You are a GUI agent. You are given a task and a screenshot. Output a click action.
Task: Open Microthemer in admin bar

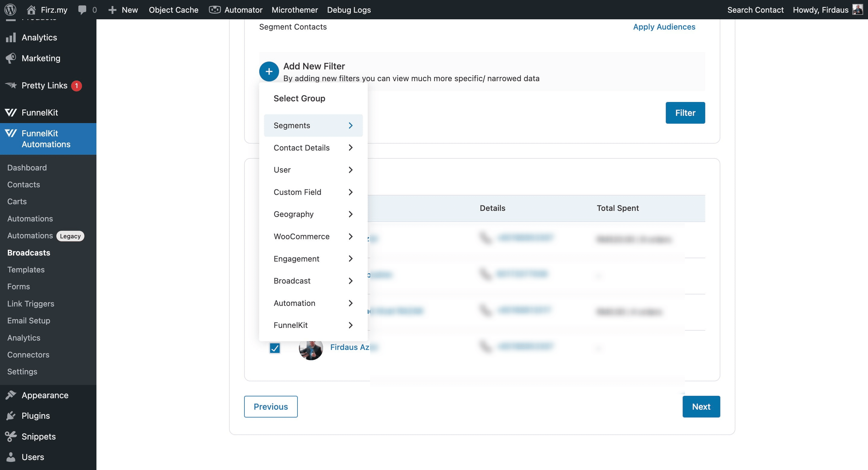pos(294,10)
